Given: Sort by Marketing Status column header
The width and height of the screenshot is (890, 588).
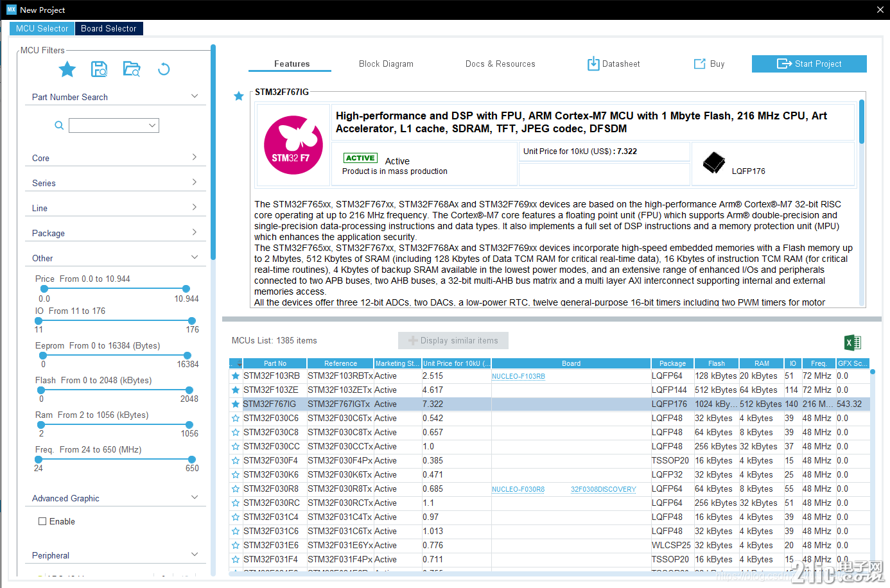Looking at the screenshot, I should [397, 363].
